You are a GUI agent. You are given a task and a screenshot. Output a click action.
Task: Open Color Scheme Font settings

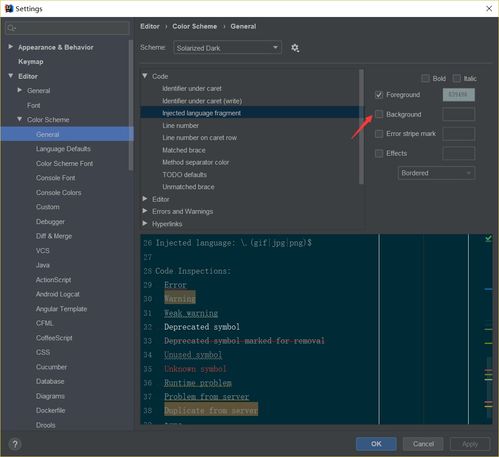pyautogui.click(x=64, y=163)
